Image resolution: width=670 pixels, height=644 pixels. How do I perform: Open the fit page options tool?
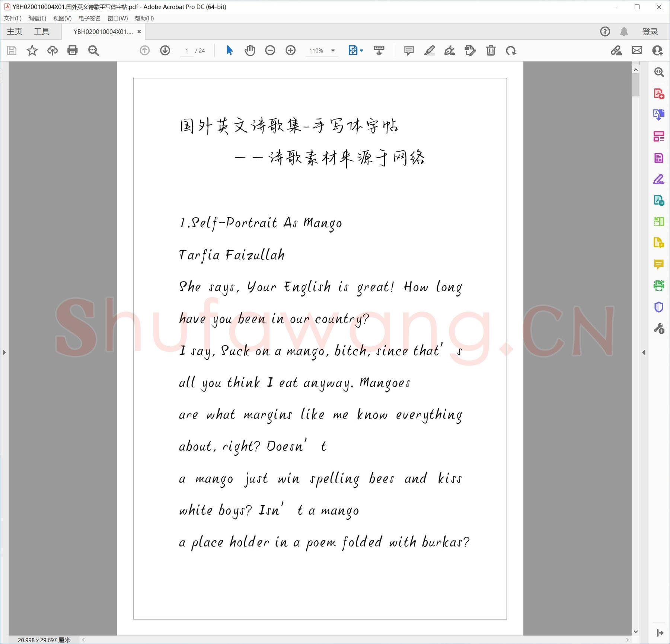point(352,50)
